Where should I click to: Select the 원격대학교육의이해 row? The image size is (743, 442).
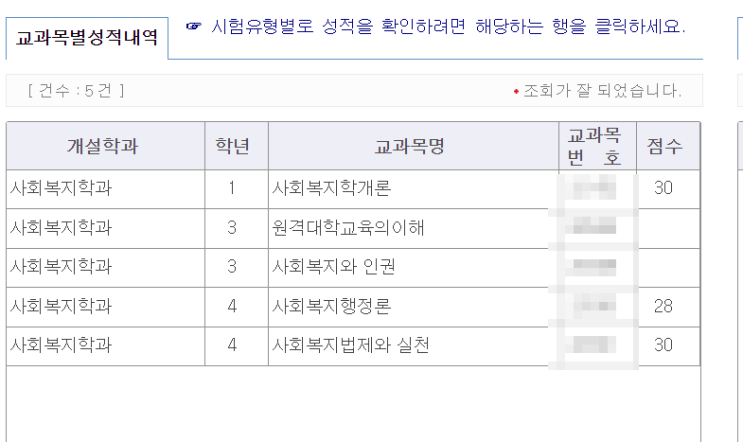tap(353, 228)
